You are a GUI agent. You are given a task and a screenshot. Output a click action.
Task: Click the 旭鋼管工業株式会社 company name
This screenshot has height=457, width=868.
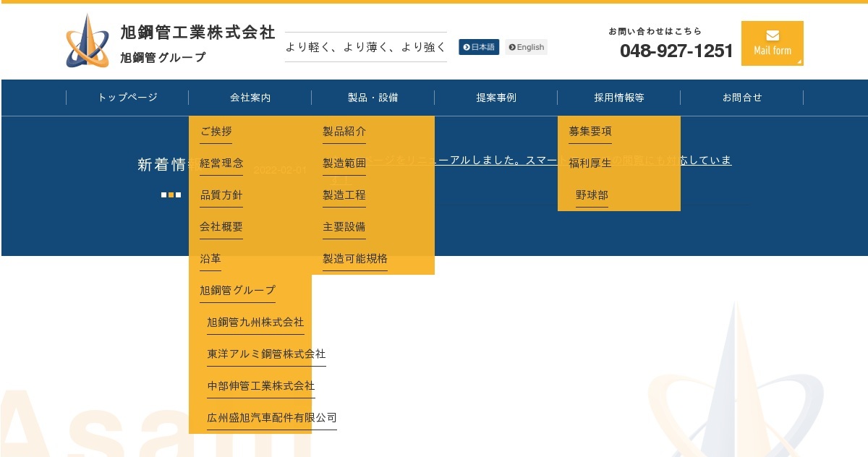[x=198, y=33]
